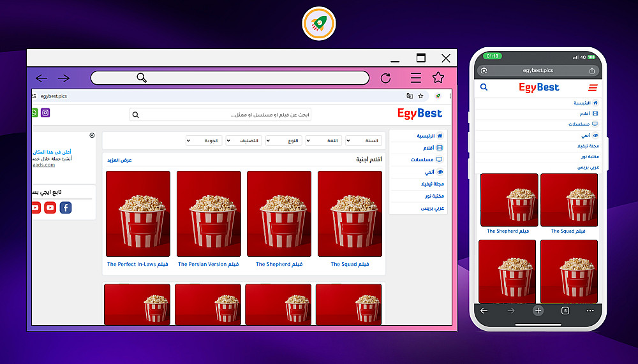The height and width of the screenshot is (364, 638).
Task: Open the السنة year dropdown filter
Action: [x=364, y=141]
